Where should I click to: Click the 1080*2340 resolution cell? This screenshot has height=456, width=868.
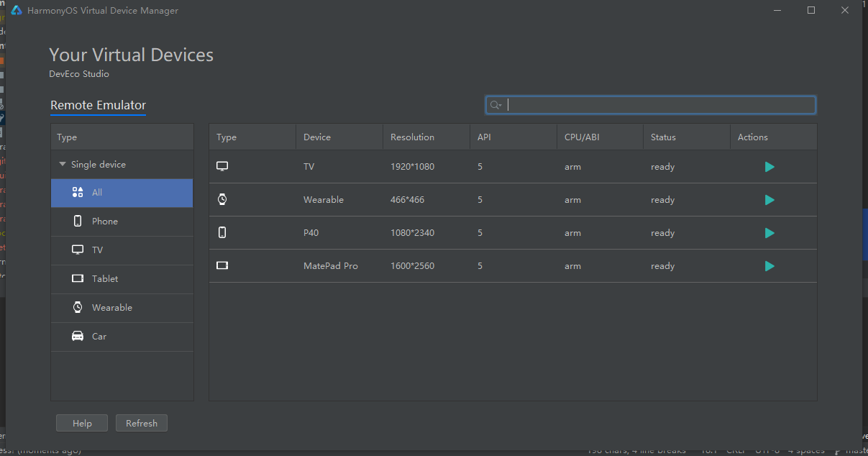click(x=412, y=233)
